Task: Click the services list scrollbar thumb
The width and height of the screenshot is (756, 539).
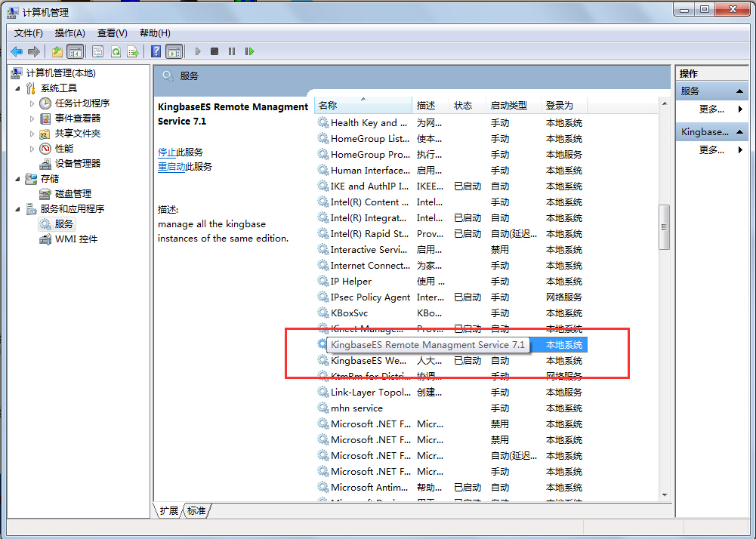Action: (x=665, y=227)
